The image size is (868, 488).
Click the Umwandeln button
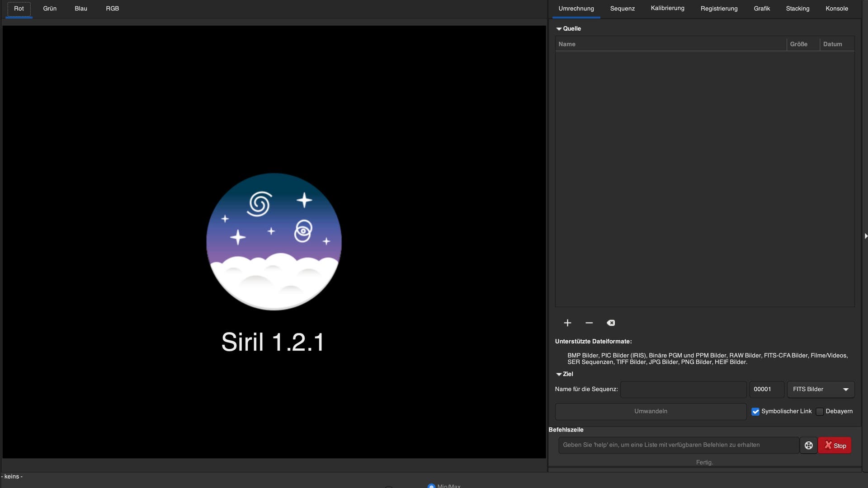pyautogui.click(x=651, y=411)
